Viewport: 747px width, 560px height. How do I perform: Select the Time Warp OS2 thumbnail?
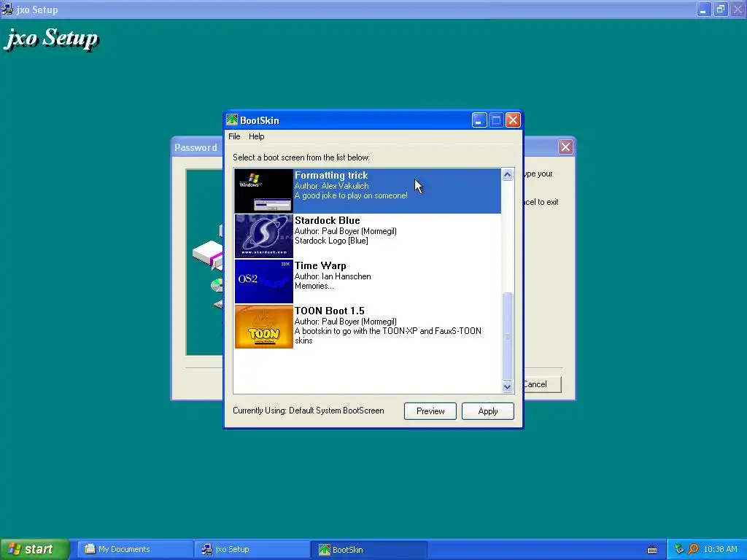click(263, 281)
